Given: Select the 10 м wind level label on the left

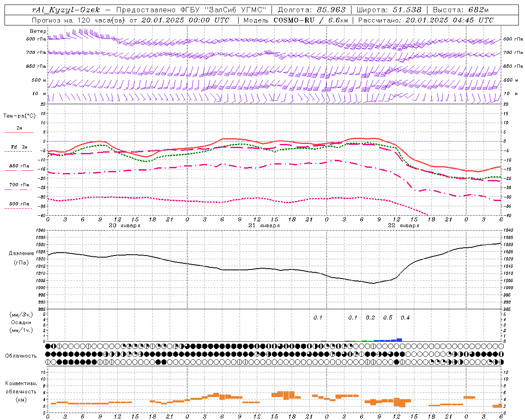Looking at the screenshot, I should click(39, 94).
